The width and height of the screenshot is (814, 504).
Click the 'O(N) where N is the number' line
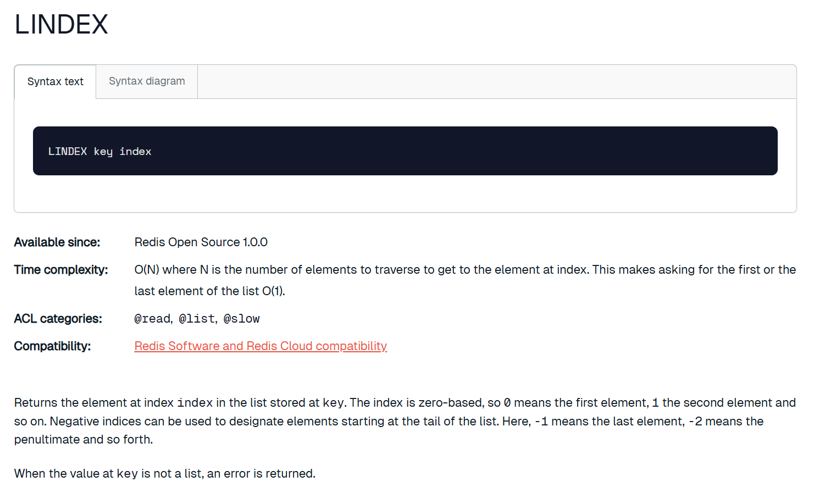coord(465,270)
